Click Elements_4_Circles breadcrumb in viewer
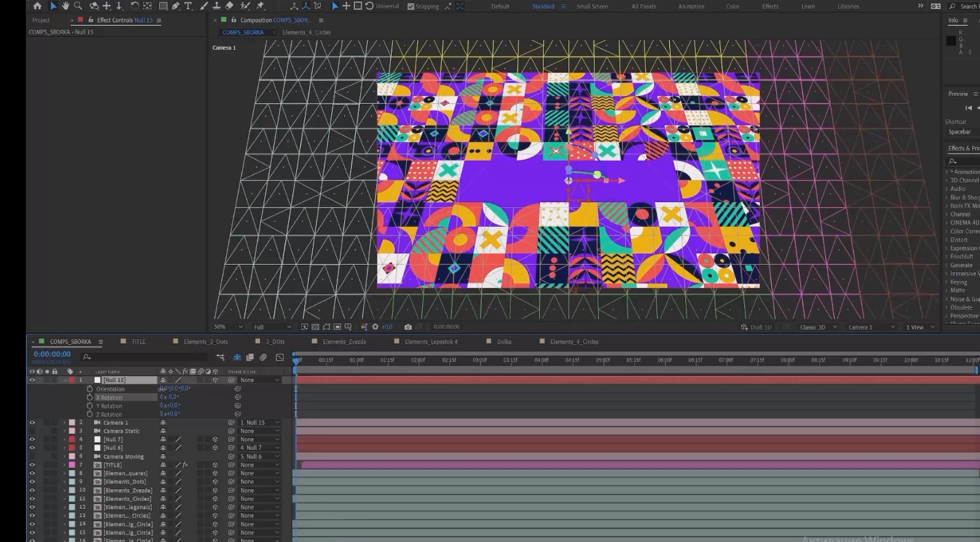 tap(307, 33)
